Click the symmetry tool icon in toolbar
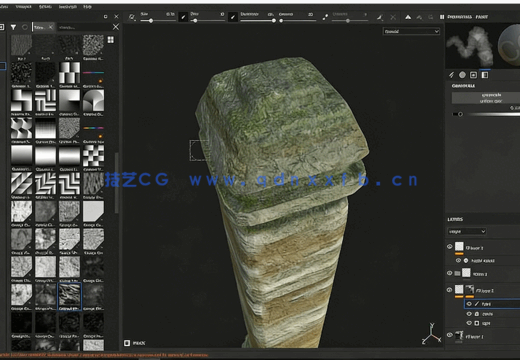The image size is (520, 360). (x=380, y=17)
